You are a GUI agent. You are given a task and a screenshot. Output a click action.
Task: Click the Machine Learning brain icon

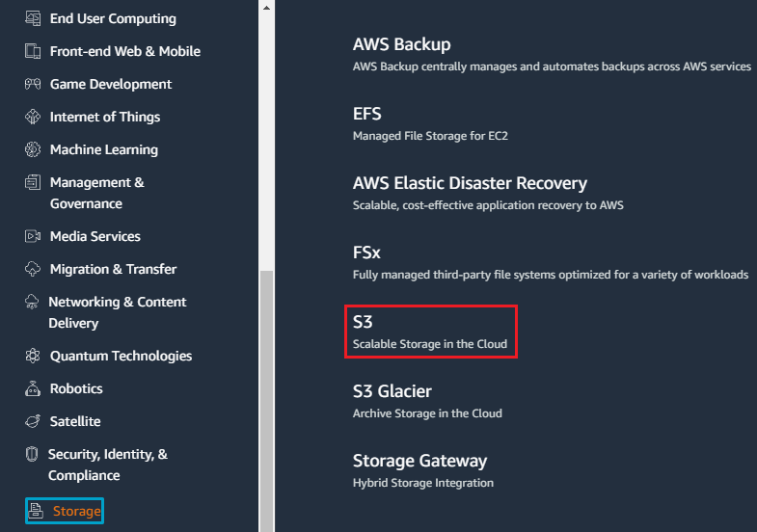(x=33, y=149)
